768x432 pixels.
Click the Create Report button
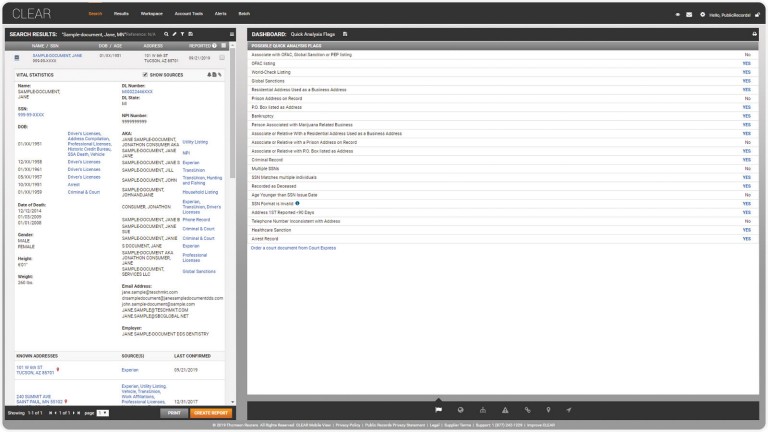pos(211,412)
